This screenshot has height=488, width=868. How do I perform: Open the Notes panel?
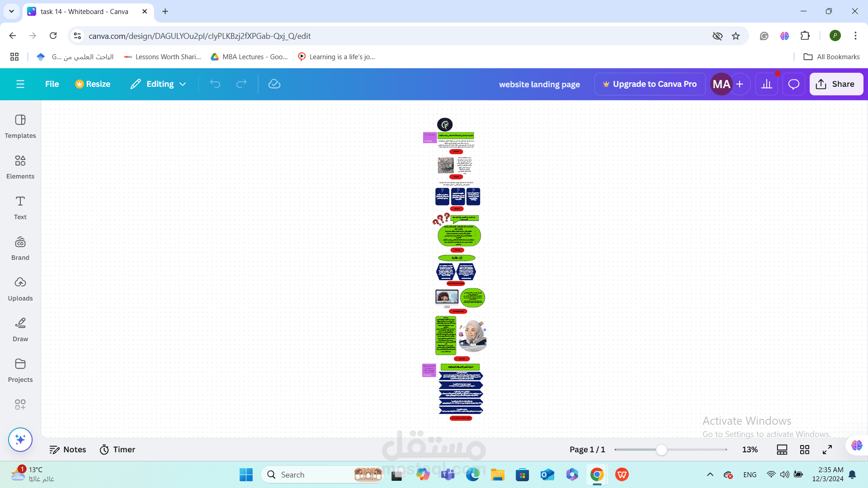click(x=68, y=450)
